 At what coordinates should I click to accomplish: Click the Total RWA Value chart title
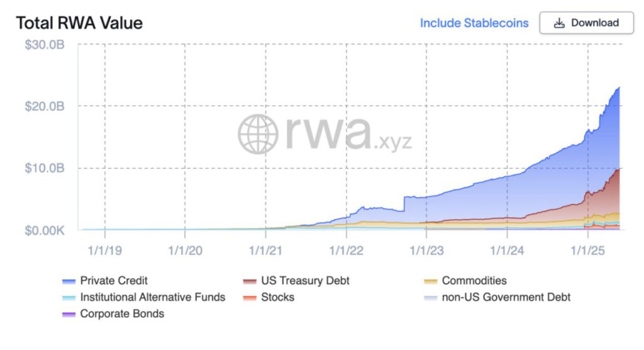[79, 23]
